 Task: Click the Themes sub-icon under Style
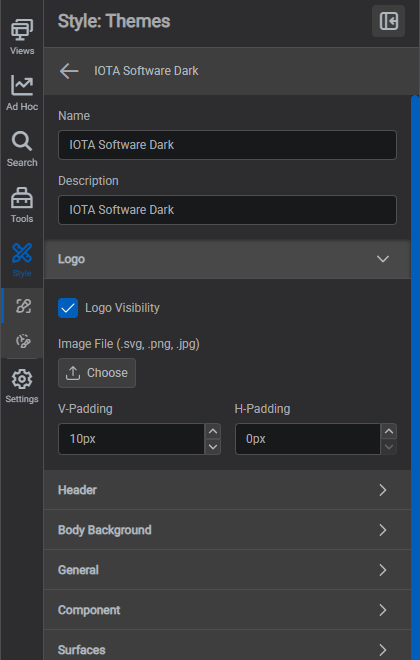pyautogui.click(x=23, y=306)
